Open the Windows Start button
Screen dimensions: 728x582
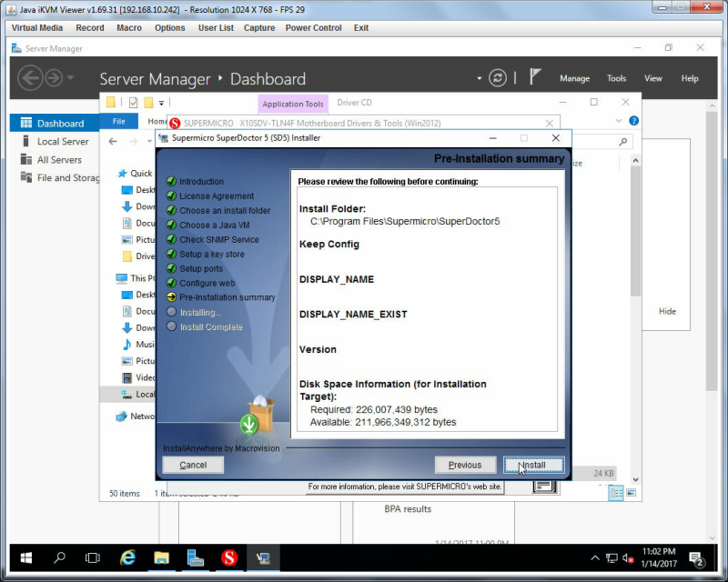[26, 557]
